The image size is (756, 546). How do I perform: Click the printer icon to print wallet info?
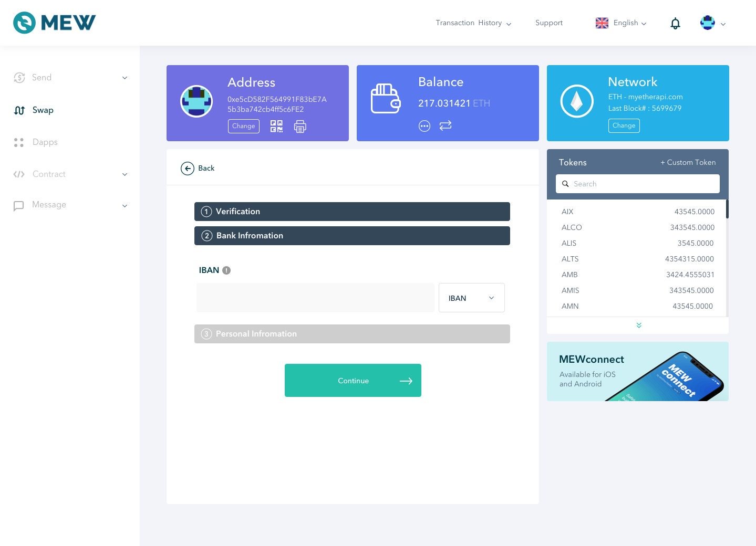pos(300,126)
